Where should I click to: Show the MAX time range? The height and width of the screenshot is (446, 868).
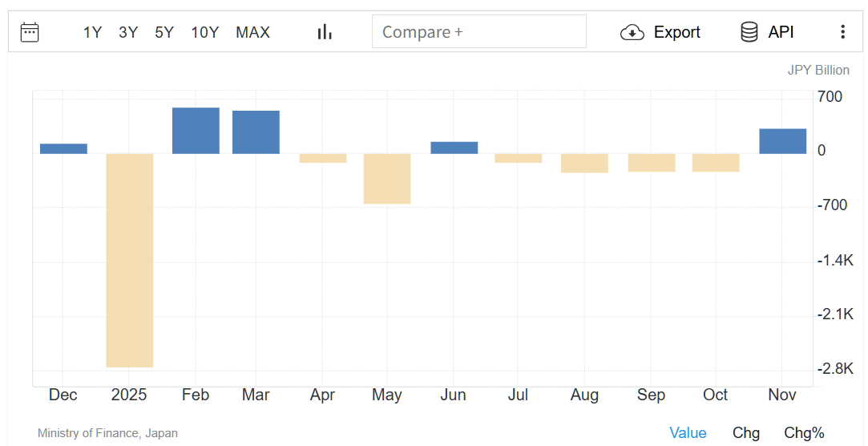[252, 32]
